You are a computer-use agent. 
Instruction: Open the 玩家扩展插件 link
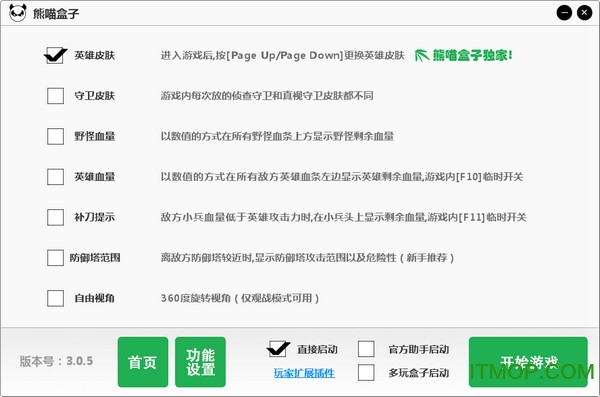[304, 373]
